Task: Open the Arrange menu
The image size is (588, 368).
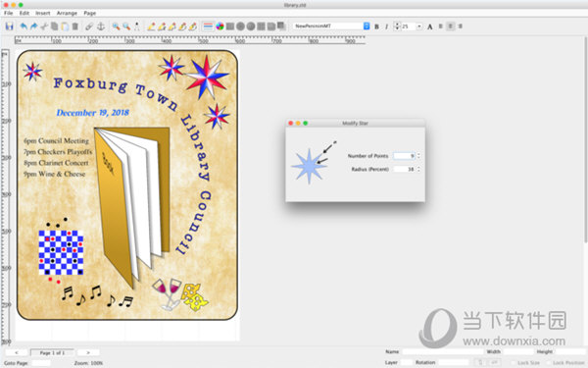Action: [x=67, y=13]
